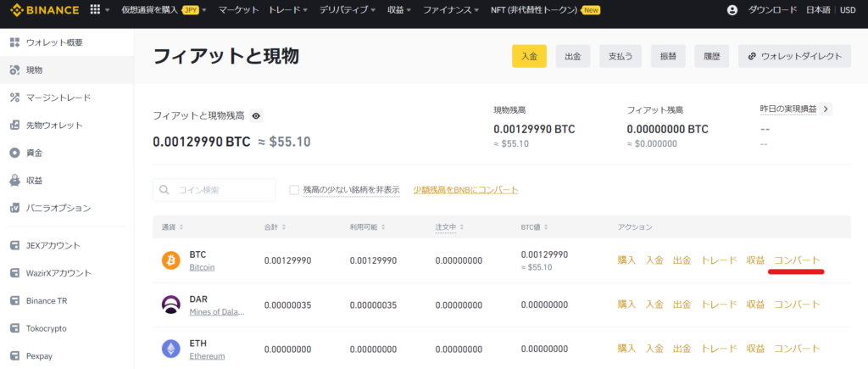Toggle balance visibility eye icon
Screen dimensions: 868x369
pos(256,116)
